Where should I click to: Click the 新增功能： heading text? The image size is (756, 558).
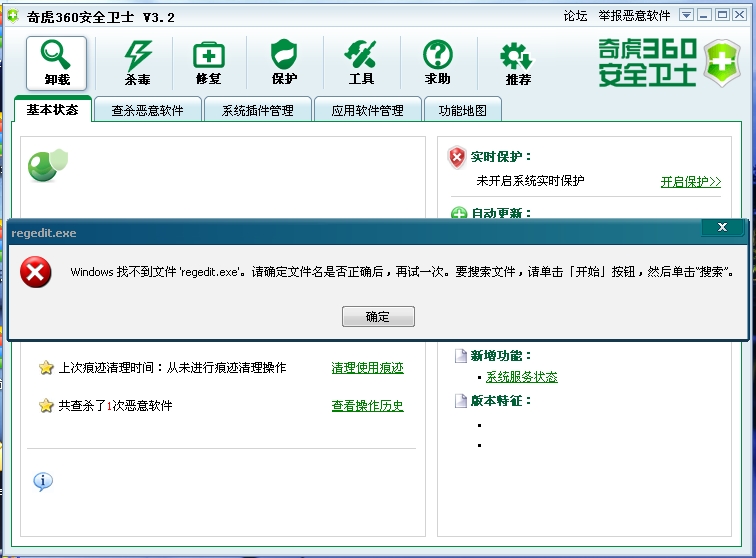pyautogui.click(x=501, y=356)
